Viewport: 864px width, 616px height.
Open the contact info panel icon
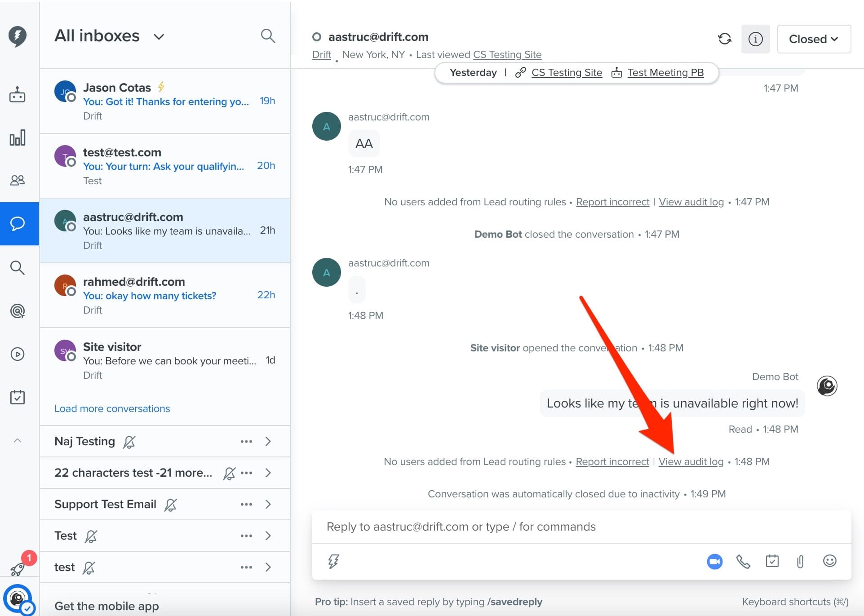(755, 39)
